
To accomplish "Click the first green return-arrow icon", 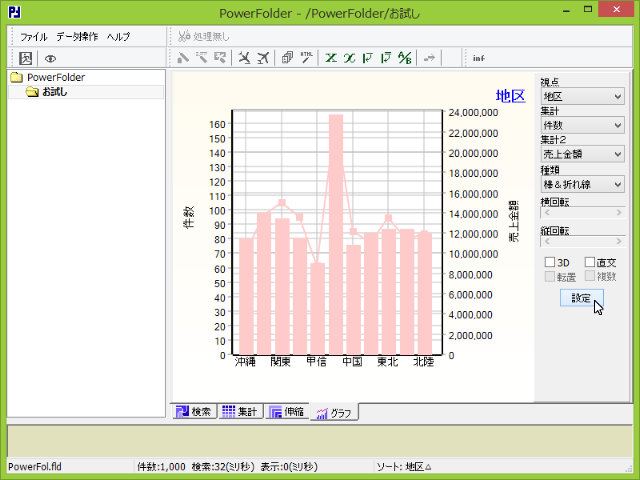I will tap(368, 58).
